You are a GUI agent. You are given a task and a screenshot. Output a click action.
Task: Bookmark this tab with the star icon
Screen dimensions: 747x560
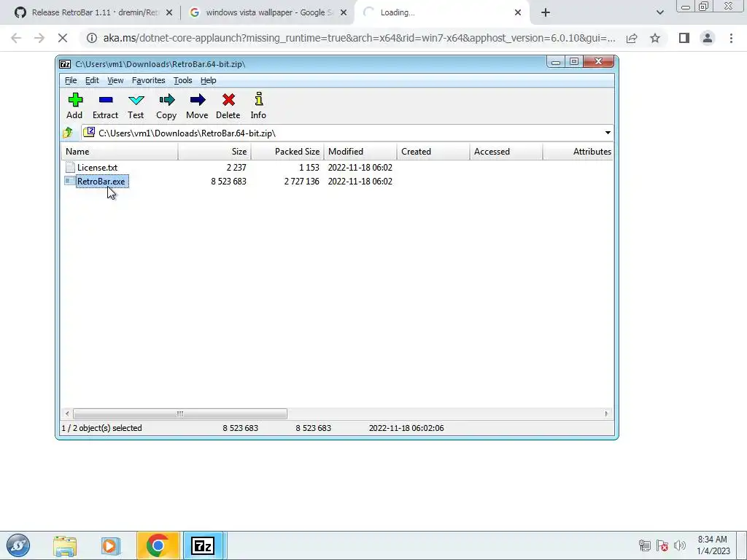coord(655,38)
